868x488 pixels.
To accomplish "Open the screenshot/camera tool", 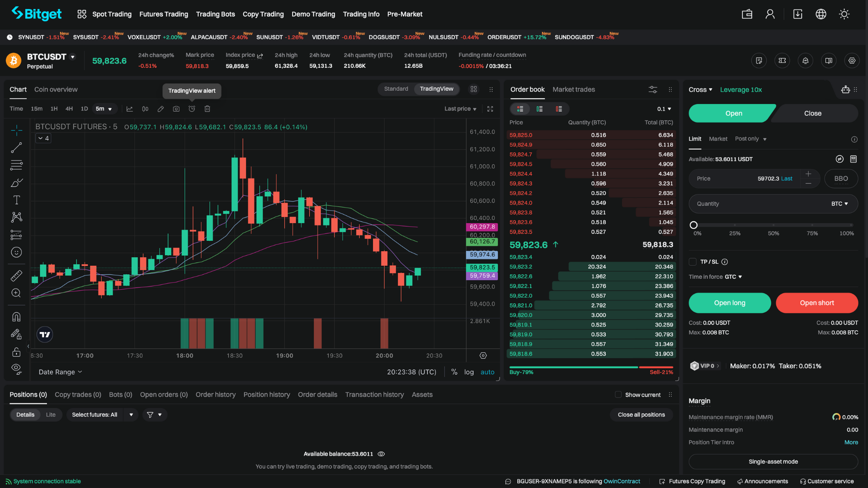I will click(175, 108).
